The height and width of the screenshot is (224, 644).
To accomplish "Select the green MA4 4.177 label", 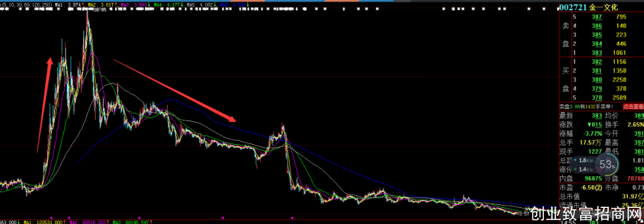I will point(167,4).
